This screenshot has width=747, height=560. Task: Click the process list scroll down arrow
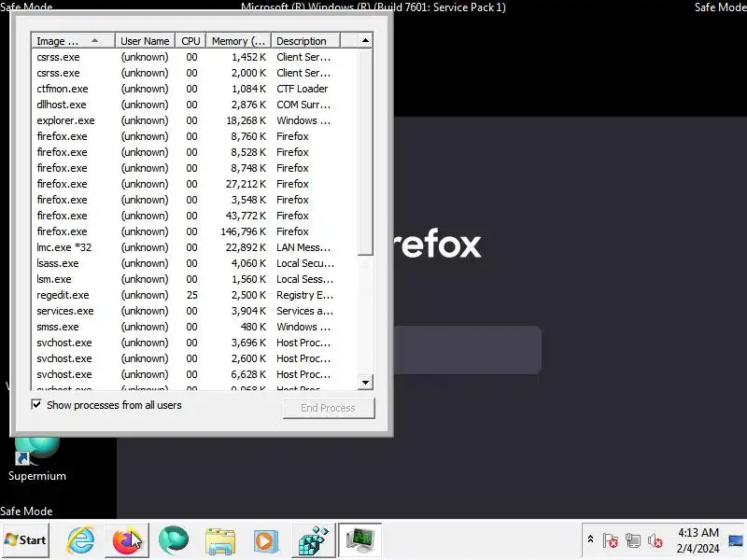click(x=365, y=382)
